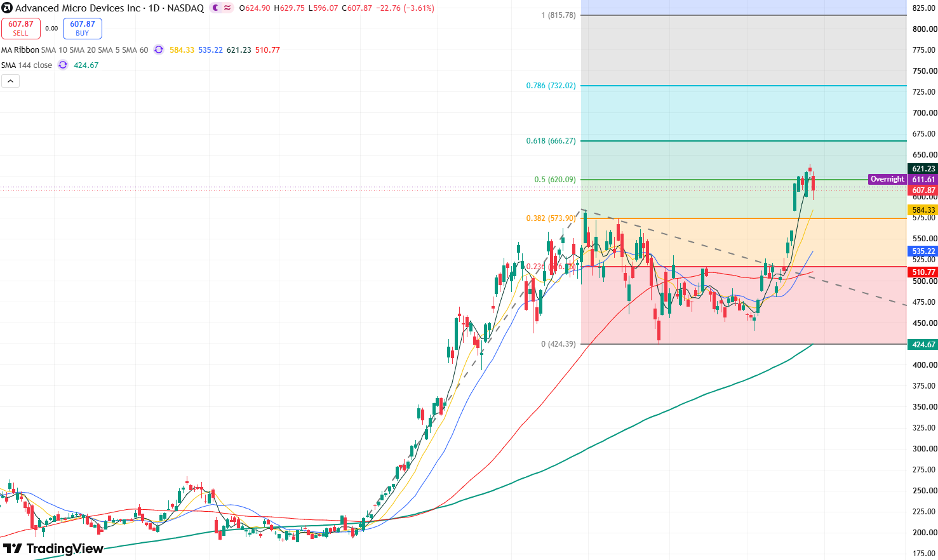Viewport: 938px width, 560px height.
Task: Click the 825.00 price scale label
Action: pos(925,8)
